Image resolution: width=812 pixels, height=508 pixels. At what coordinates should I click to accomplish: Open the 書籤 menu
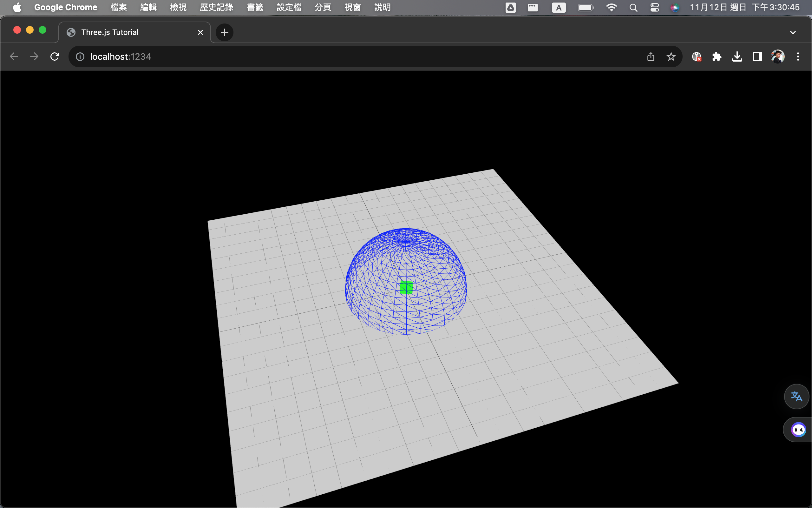coord(255,7)
